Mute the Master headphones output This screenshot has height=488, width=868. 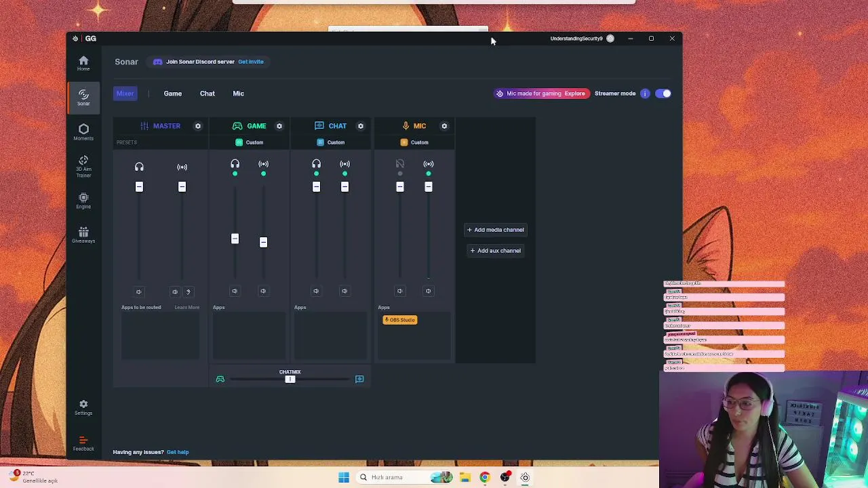[139, 291]
